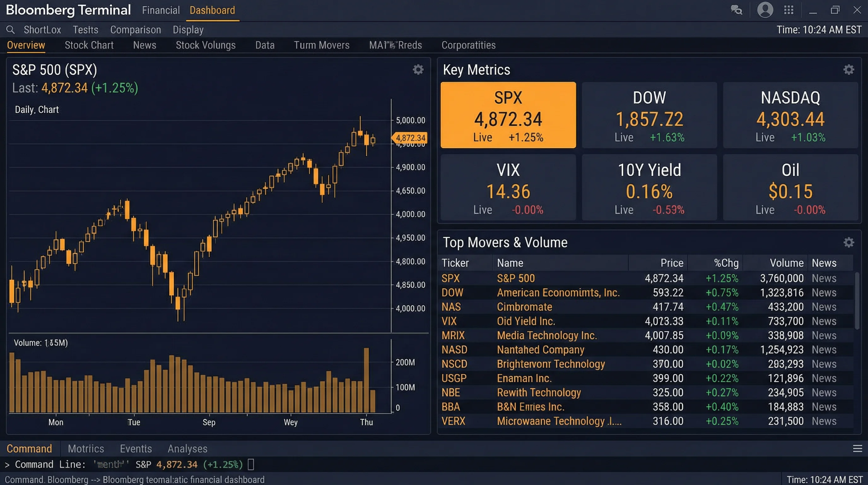This screenshot has width=868, height=485.
Task: Open the Display menu
Action: point(188,30)
